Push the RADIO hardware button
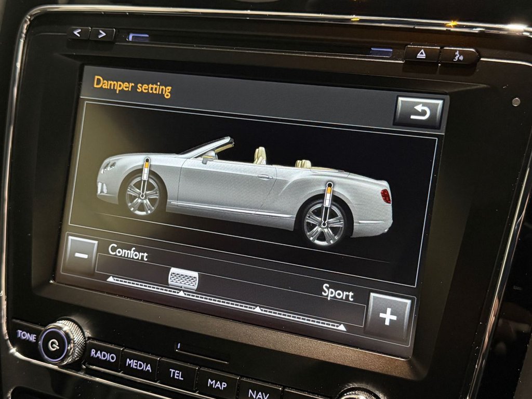 tap(103, 355)
